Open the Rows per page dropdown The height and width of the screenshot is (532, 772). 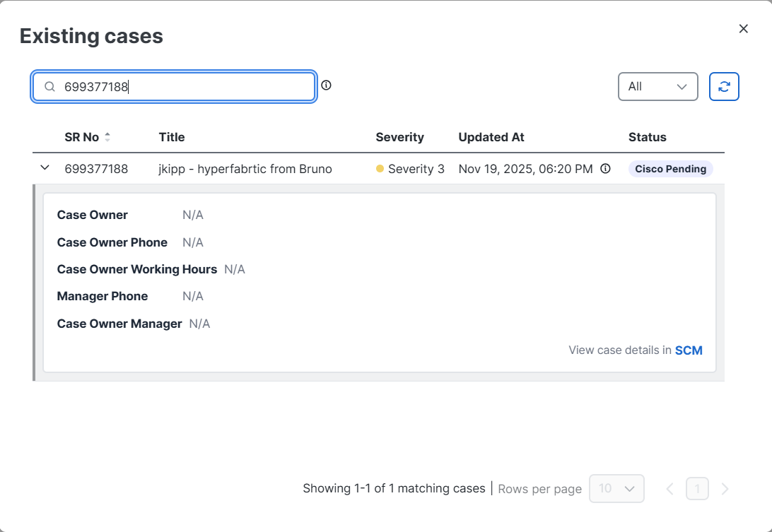[x=616, y=488]
